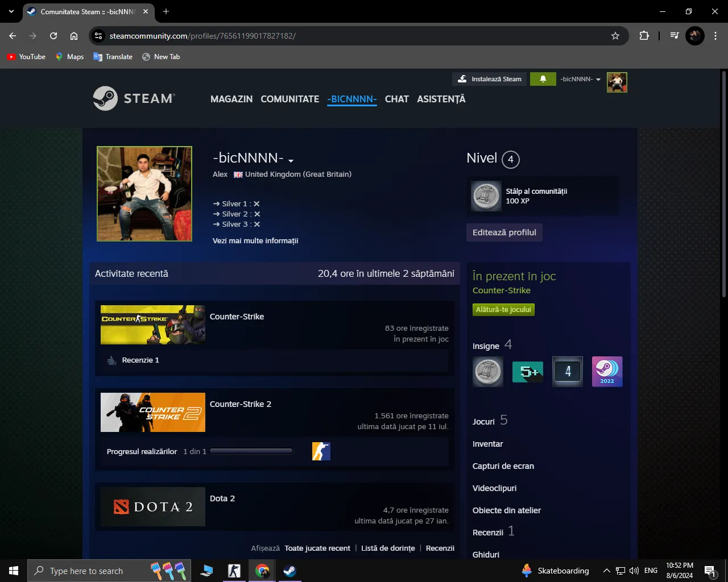The height and width of the screenshot is (582, 728).
Task: Go back to the previous page
Action: (x=13, y=36)
